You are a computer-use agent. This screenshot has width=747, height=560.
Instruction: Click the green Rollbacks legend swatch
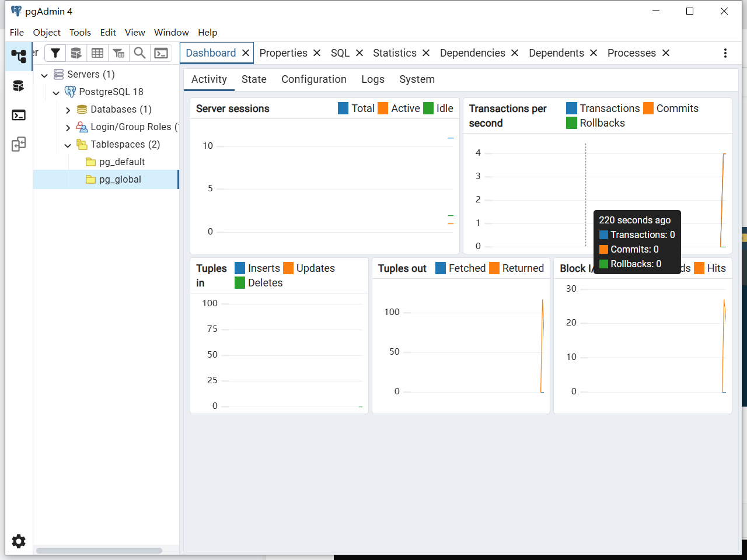coord(571,123)
